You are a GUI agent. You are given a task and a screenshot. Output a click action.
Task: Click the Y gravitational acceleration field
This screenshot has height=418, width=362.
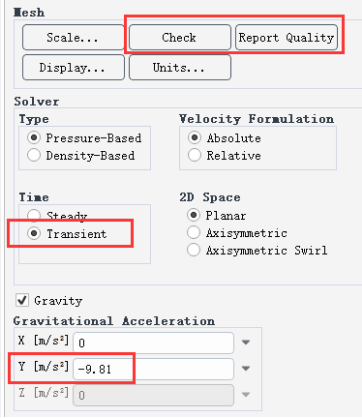(153, 369)
